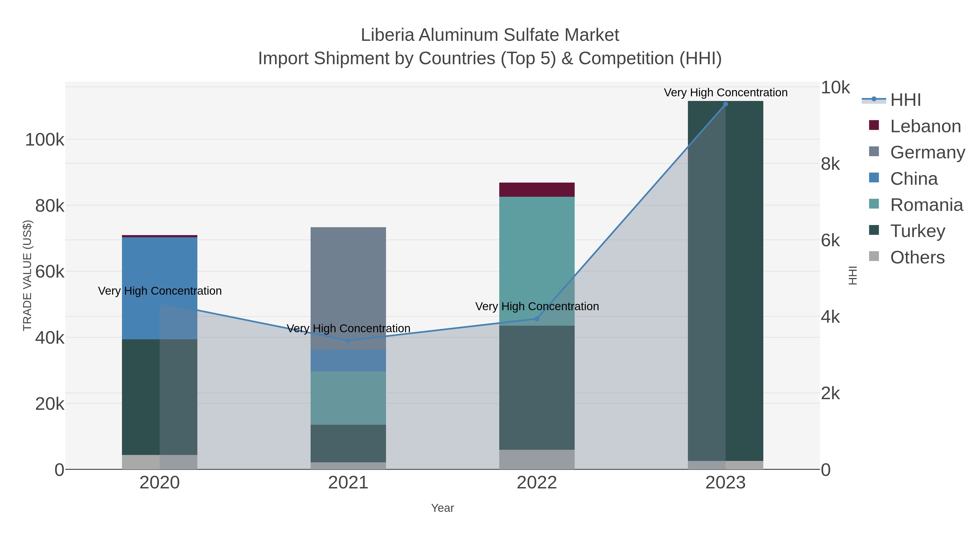Click the Turkey segment in 2022 bar
980x551 pixels.
point(537,388)
